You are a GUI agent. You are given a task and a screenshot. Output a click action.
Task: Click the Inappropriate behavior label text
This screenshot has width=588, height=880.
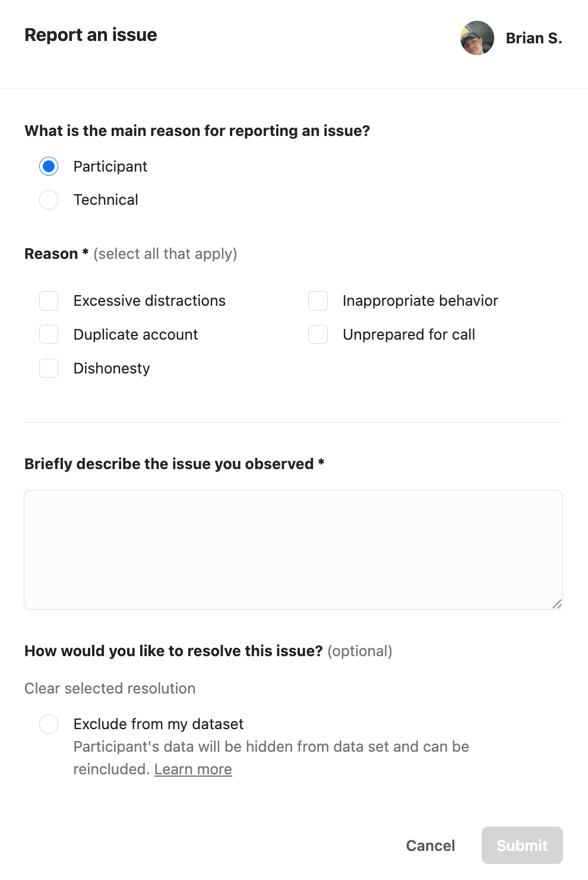coord(421,301)
